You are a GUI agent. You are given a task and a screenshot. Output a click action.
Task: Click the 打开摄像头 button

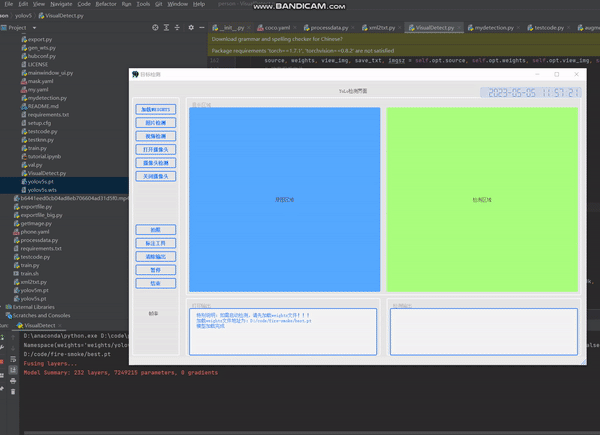pyautogui.click(x=155, y=149)
